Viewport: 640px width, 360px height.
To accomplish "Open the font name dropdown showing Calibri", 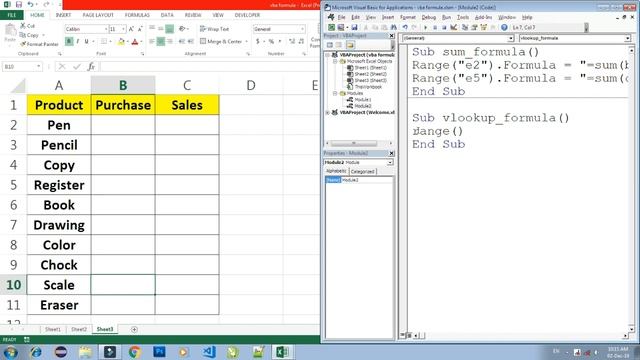I will (x=106, y=29).
